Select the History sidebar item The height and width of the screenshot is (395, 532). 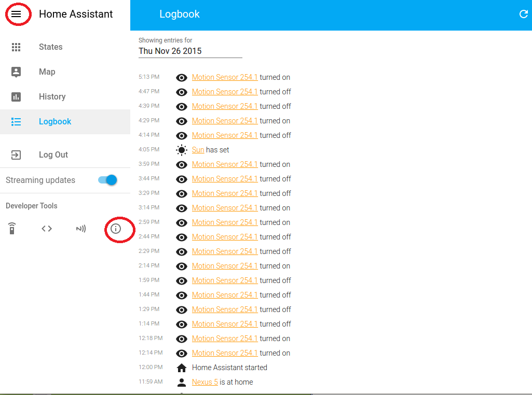click(x=52, y=96)
